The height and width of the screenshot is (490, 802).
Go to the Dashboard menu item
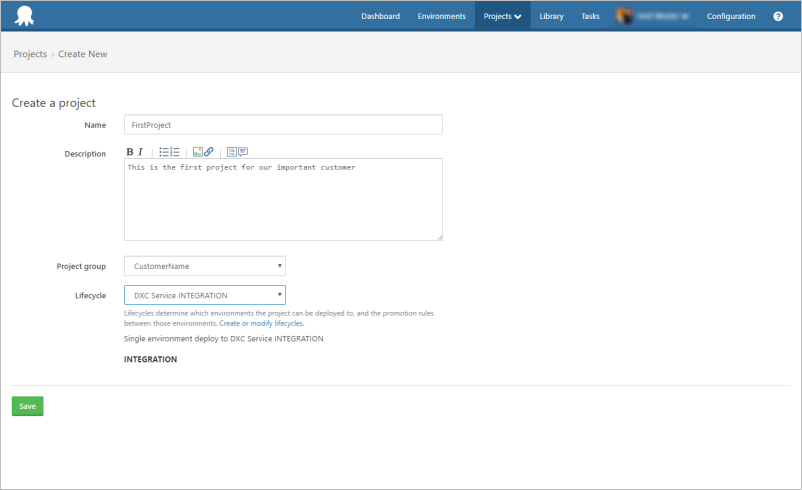tap(380, 16)
